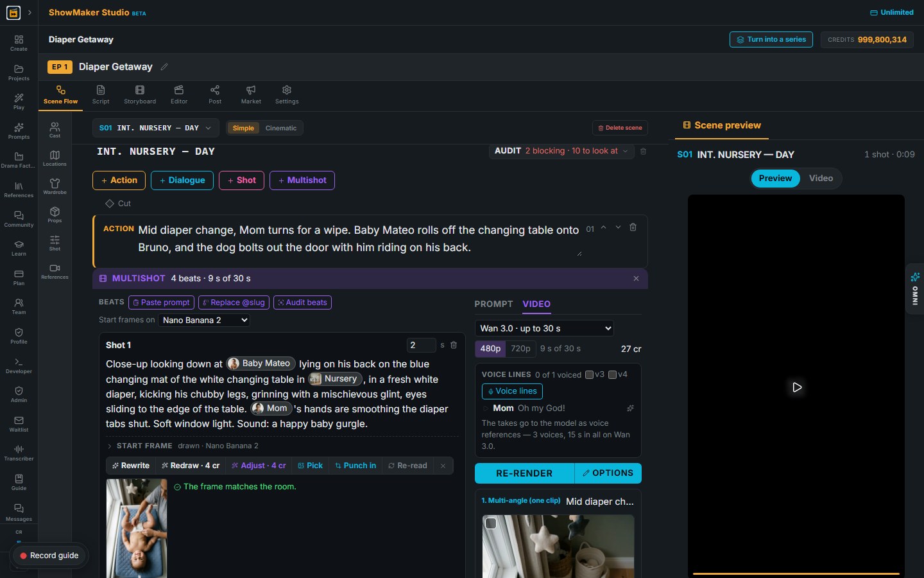The image size is (924, 578).
Task: Expand the app sidebar with the top chevron
Action: click(30, 13)
